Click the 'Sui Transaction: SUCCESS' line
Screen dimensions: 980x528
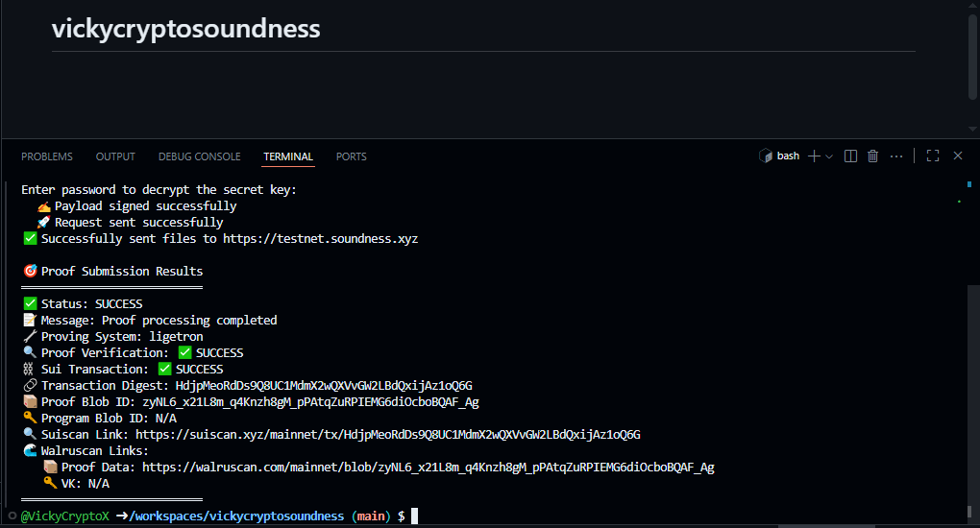123,370
